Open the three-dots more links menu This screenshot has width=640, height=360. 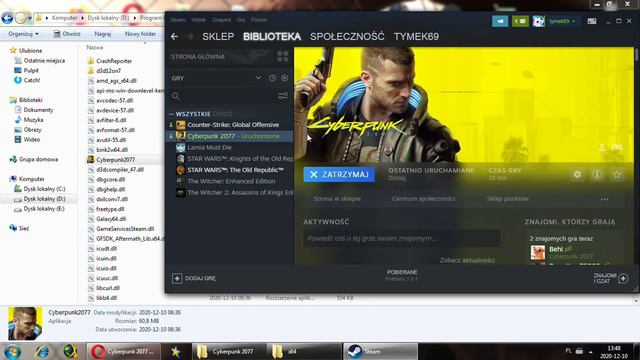604,199
